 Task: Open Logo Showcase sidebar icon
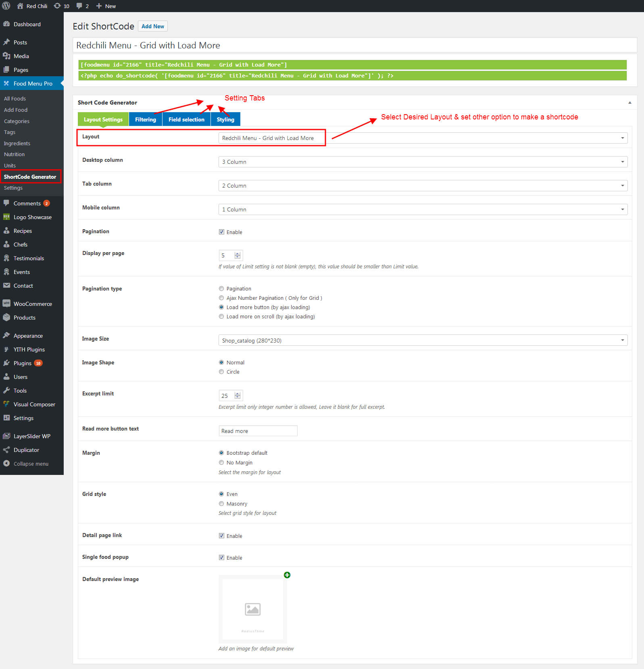6,217
